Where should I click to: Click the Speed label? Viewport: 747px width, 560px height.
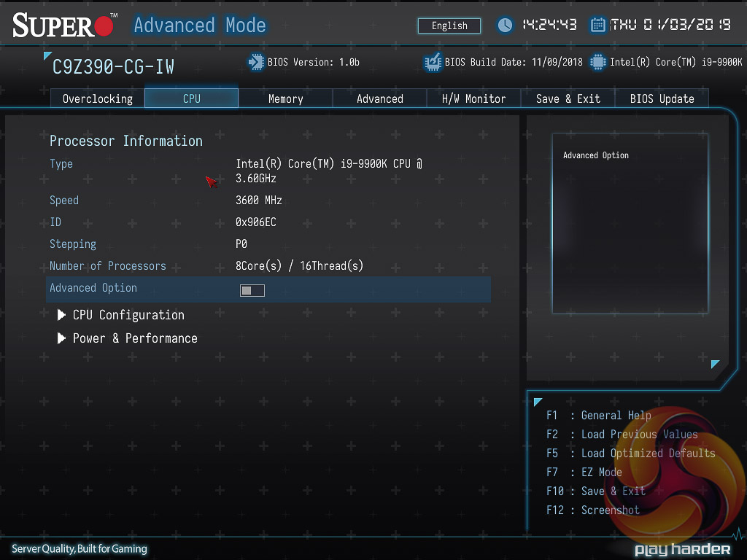coord(64,201)
